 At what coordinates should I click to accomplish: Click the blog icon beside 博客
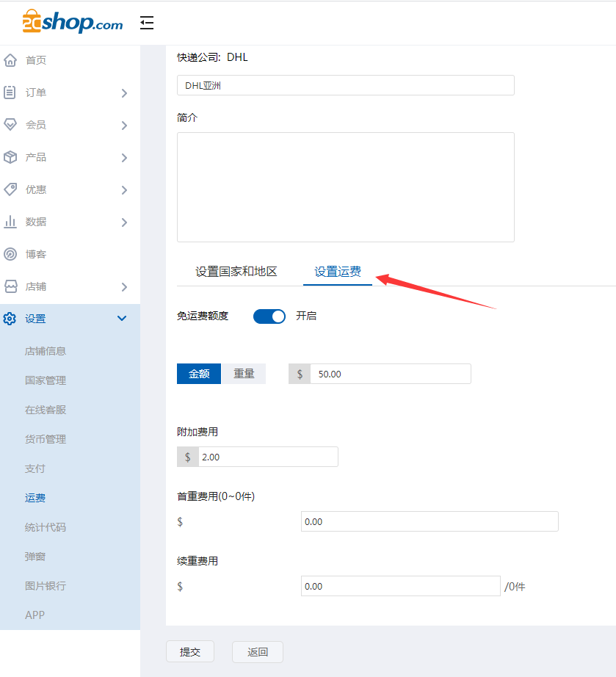10,254
